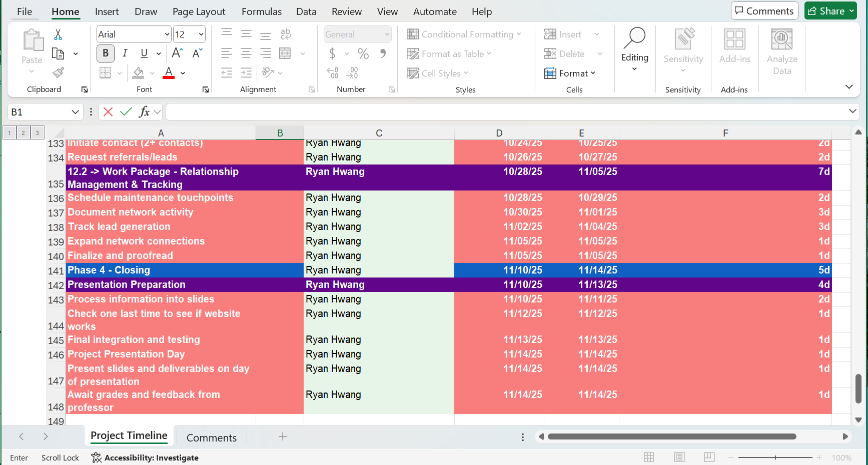Enable underline formatting
The width and height of the screenshot is (868, 465).
(x=143, y=53)
